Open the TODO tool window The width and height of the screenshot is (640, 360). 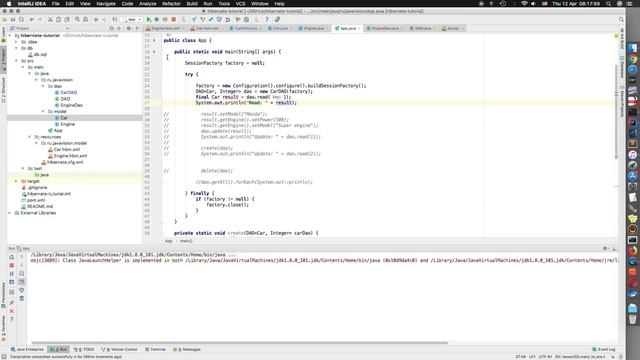coord(84,349)
